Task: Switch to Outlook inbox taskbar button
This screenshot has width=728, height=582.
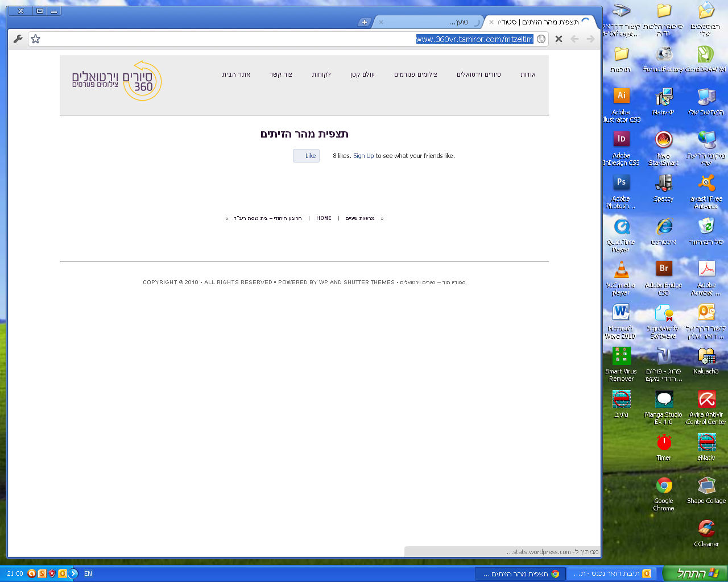Action: [x=611, y=573]
